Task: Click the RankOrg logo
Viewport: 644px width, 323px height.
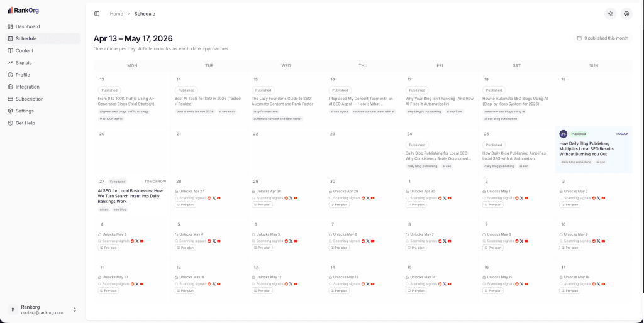Action: pos(23,10)
